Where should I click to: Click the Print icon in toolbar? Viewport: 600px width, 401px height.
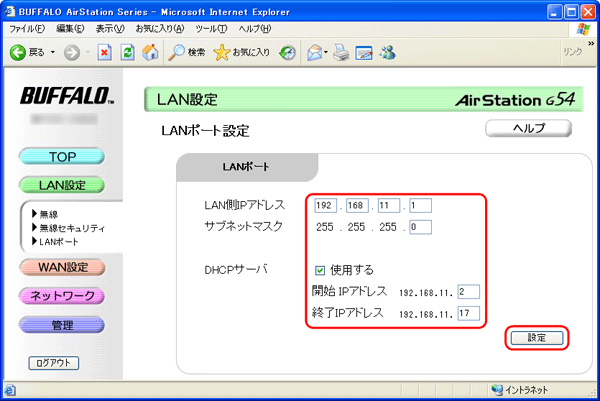pyautogui.click(x=341, y=52)
